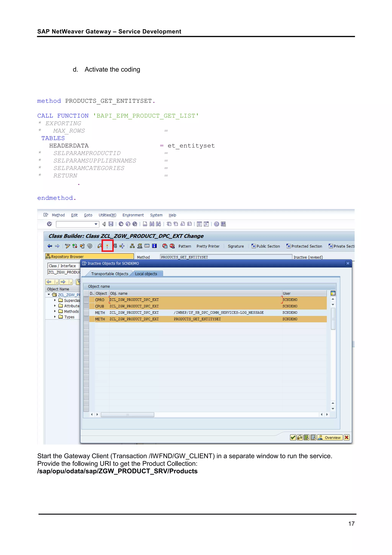The height and width of the screenshot is (555, 392).
Task: Open the Goto menu
Action: pos(88,215)
